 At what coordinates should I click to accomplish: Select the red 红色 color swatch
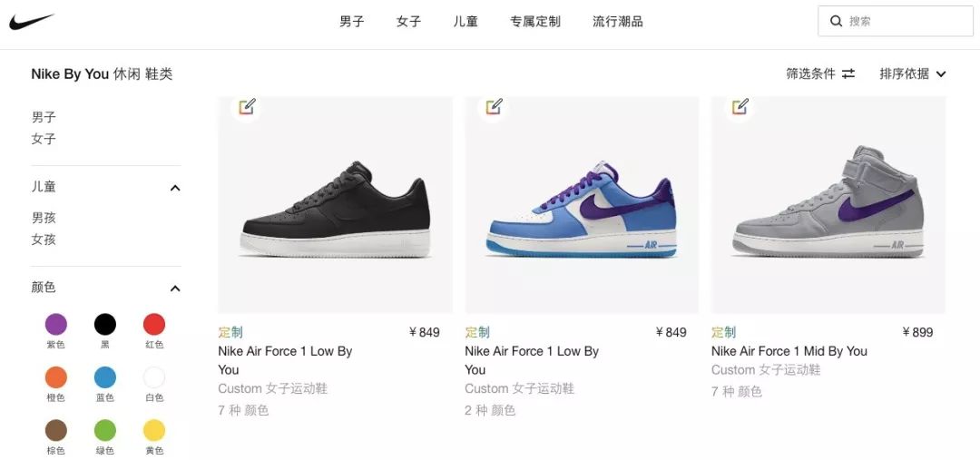point(153,325)
